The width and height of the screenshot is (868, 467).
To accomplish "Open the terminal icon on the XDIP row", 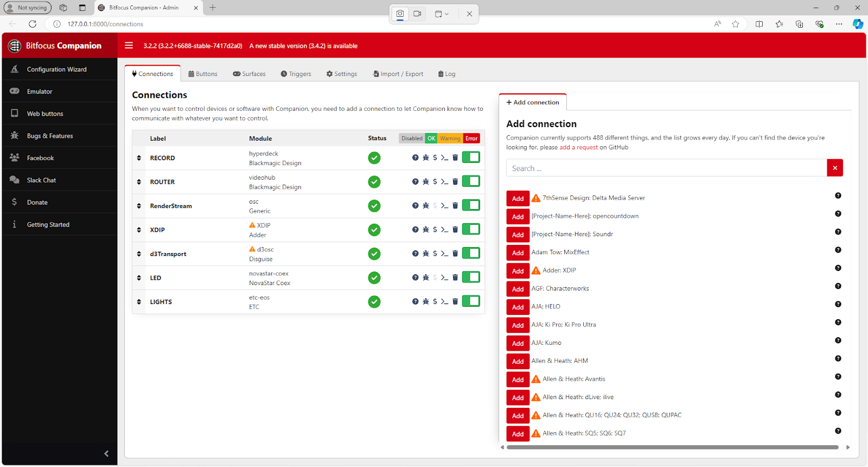I will click(x=445, y=230).
